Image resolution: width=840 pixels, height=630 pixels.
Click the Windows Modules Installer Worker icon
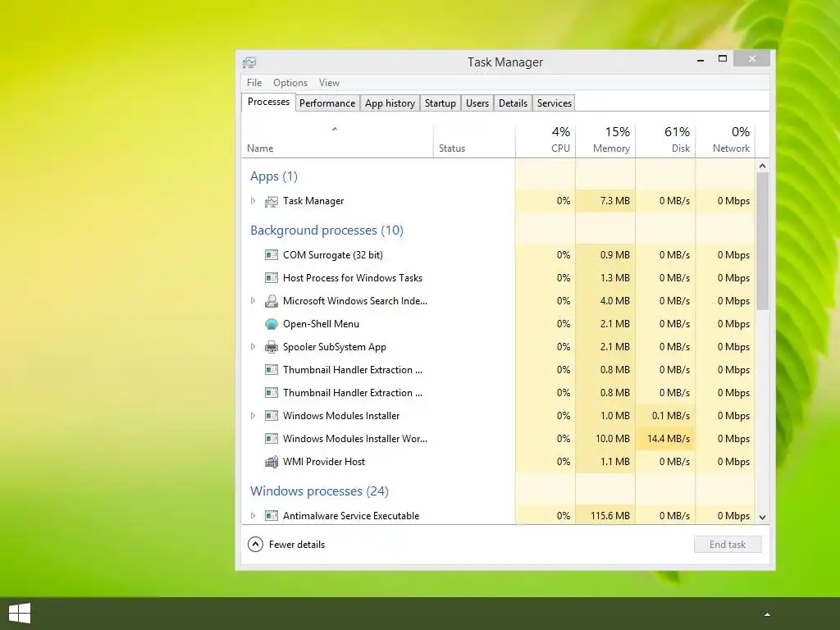coord(272,439)
